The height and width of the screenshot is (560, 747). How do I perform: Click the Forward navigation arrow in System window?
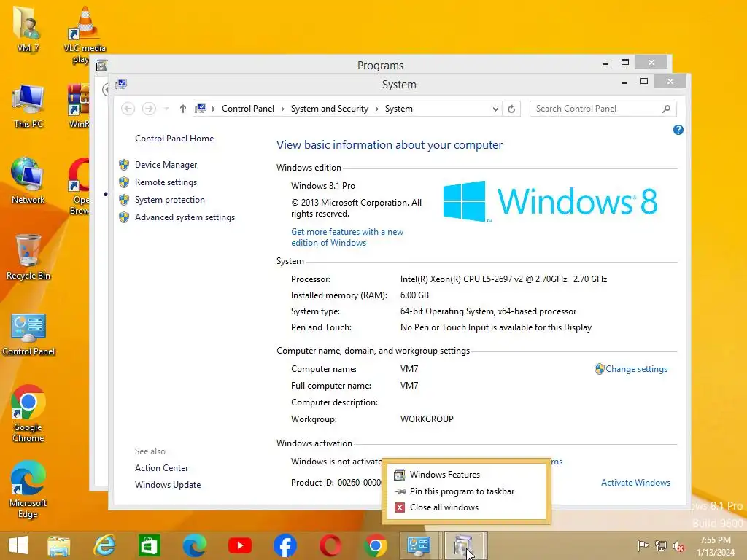point(149,109)
